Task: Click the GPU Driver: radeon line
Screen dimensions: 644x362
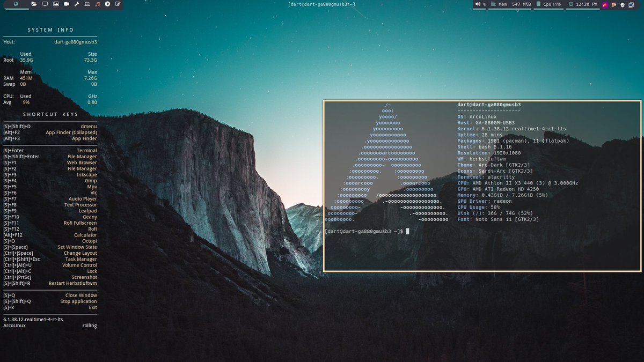Action: (485, 201)
